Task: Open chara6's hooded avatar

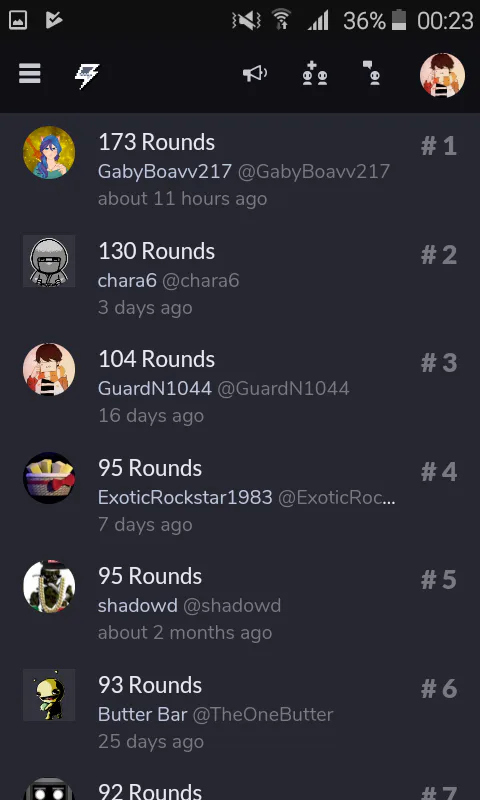Action: click(49, 261)
